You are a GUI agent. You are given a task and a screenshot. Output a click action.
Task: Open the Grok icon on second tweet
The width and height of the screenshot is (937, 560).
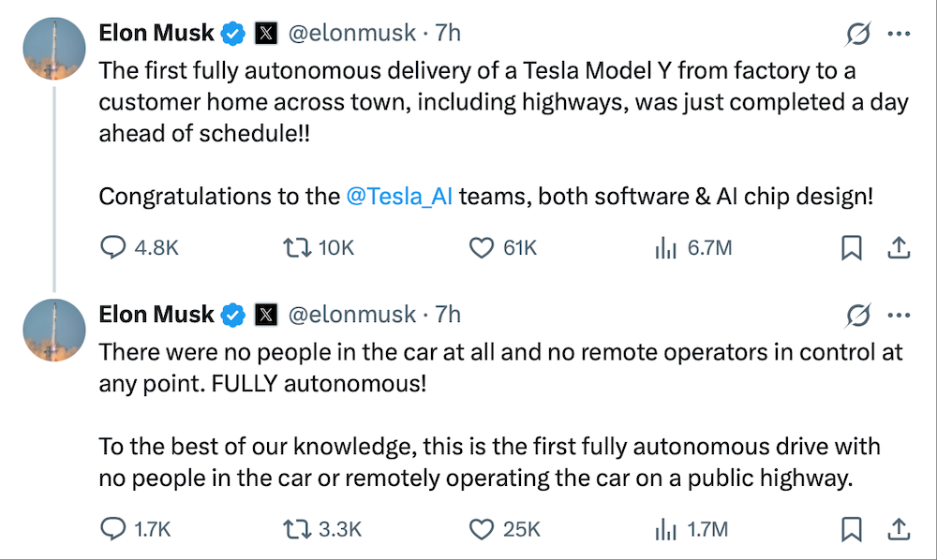(x=856, y=316)
